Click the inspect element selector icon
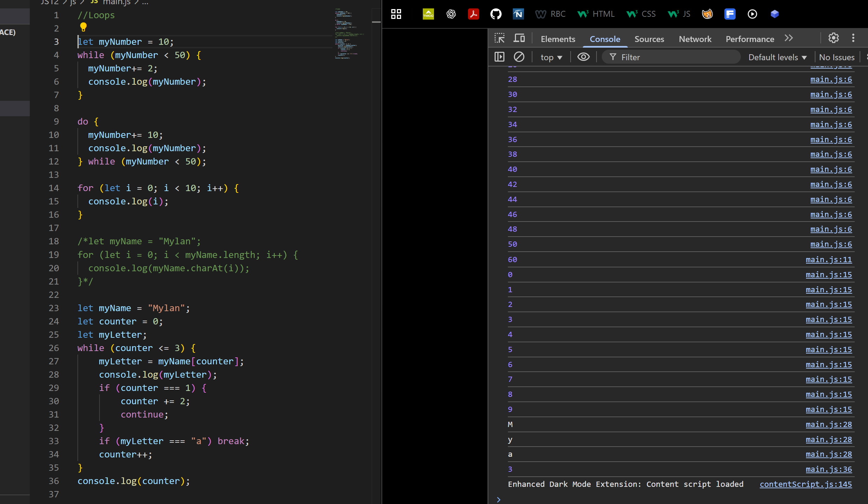 [500, 38]
